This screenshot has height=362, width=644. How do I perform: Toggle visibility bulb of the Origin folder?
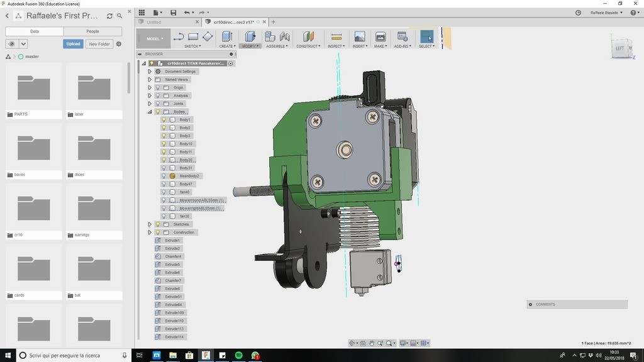point(158,87)
